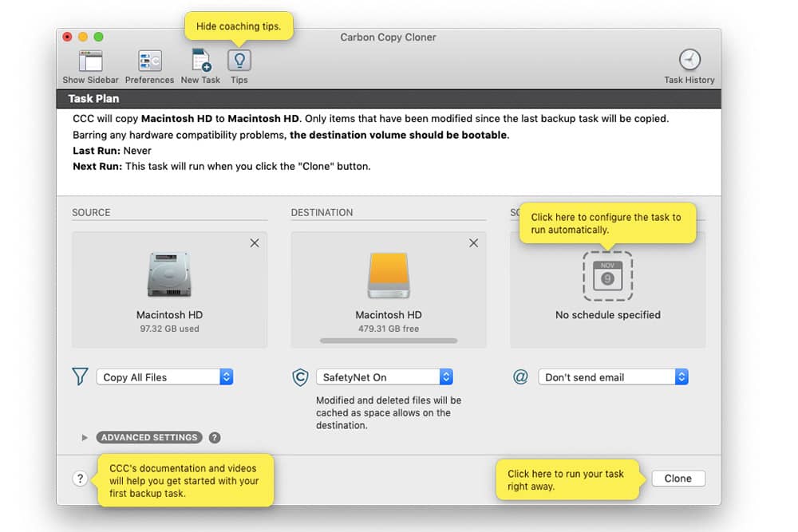Image resolution: width=798 pixels, height=532 pixels.
Task: Click the ADVANCED SETTINGS pill button
Action: (149, 437)
